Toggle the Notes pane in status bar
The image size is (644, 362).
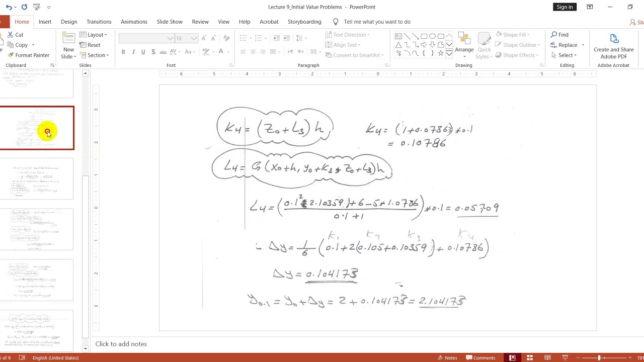click(x=447, y=358)
